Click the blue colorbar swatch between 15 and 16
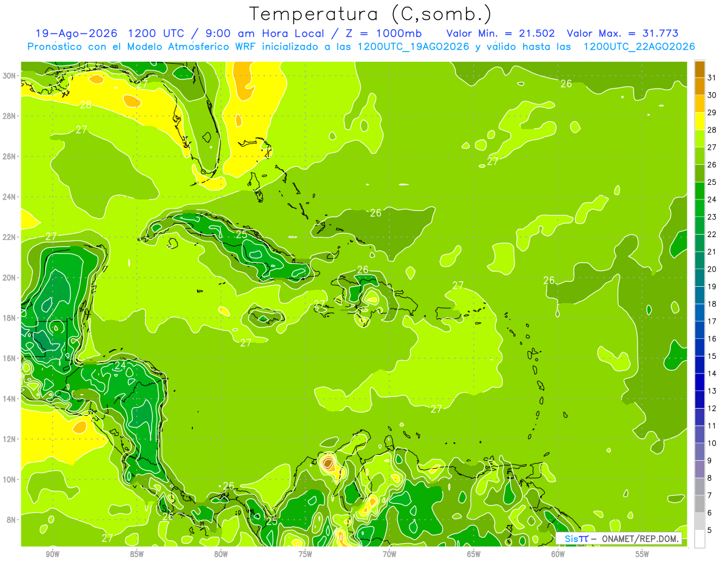The width and height of the screenshot is (728, 562). click(699, 347)
